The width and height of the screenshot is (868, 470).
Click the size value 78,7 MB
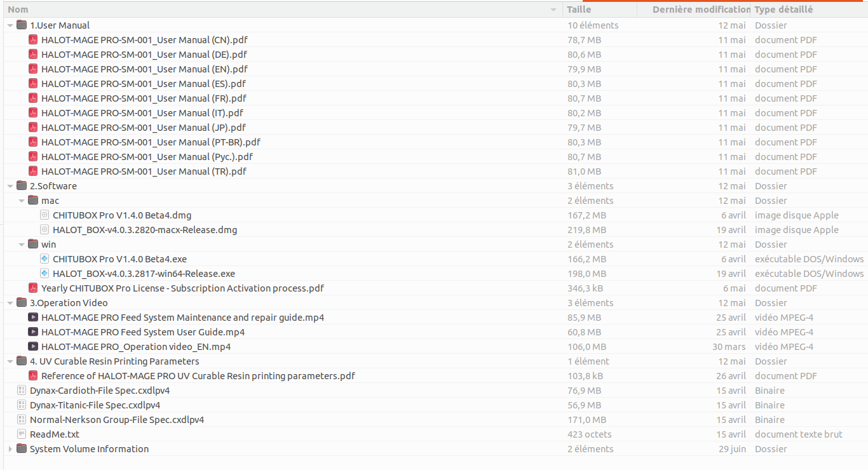coord(584,40)
